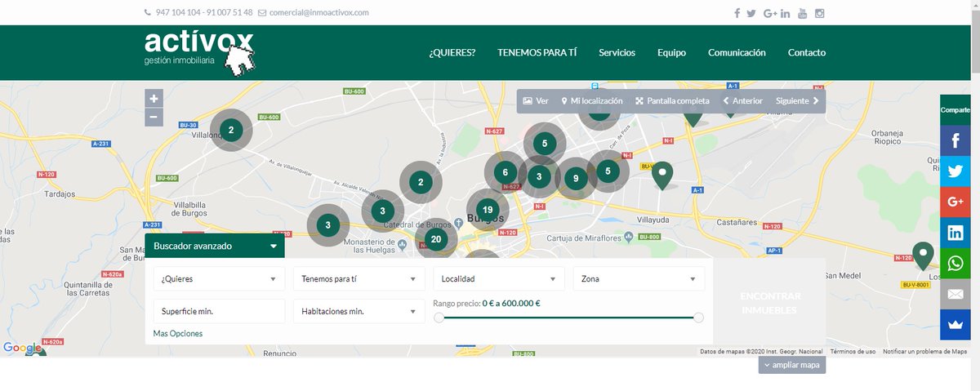Click the green pin near San Medel
The height and width of the screenshot is (391, 980).
click(924, 255)
